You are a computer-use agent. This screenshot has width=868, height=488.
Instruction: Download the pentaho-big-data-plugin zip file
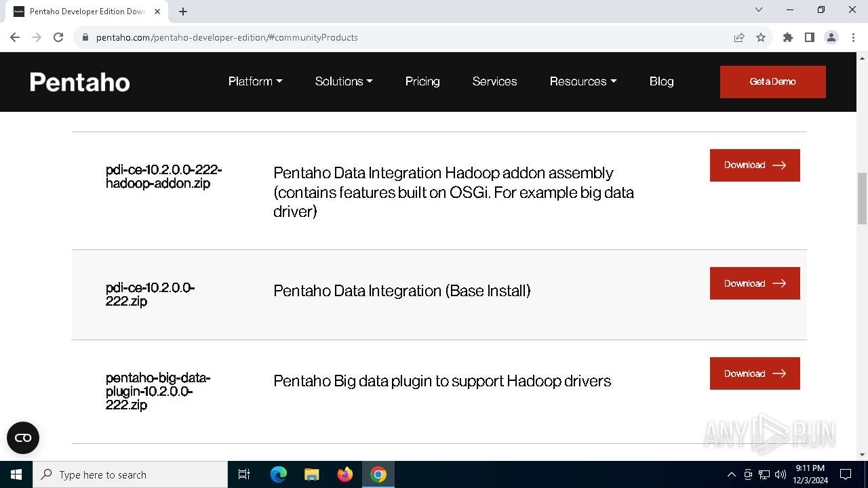pos(755,373)
